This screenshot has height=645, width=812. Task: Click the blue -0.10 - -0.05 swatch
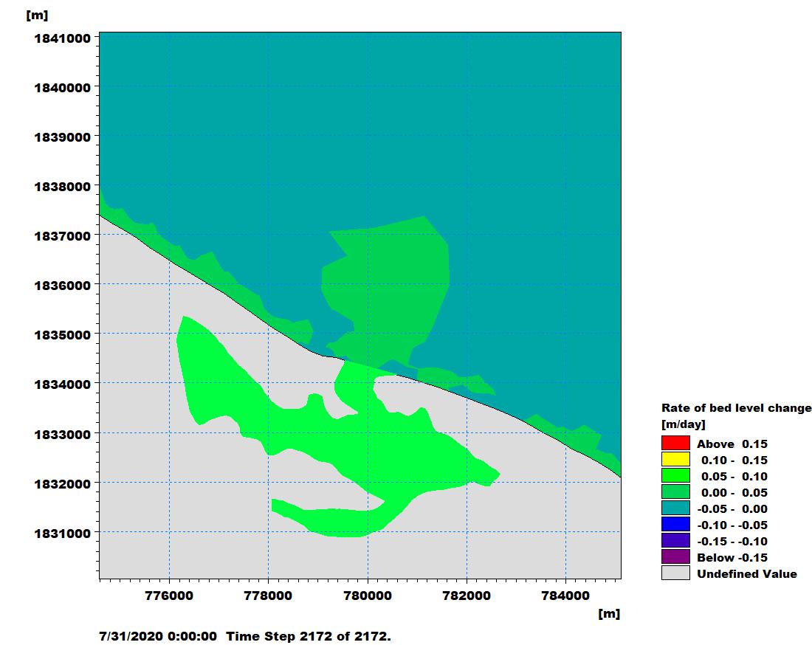[675, 525]
